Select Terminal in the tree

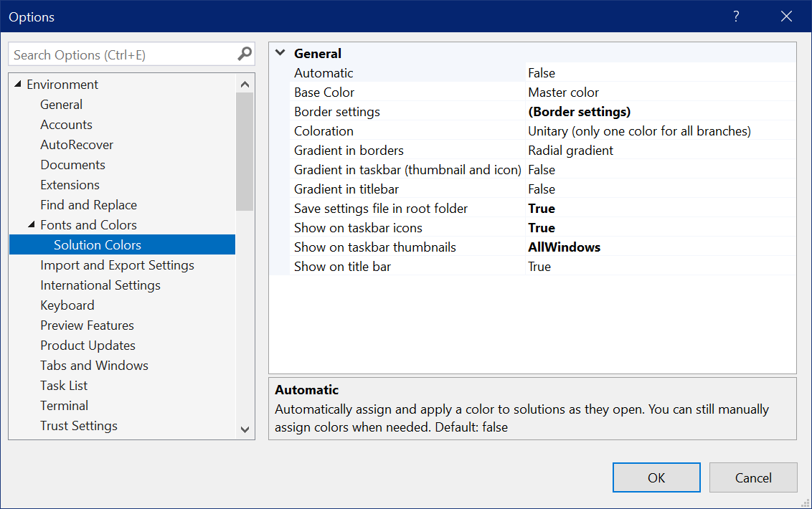[65, 406]
